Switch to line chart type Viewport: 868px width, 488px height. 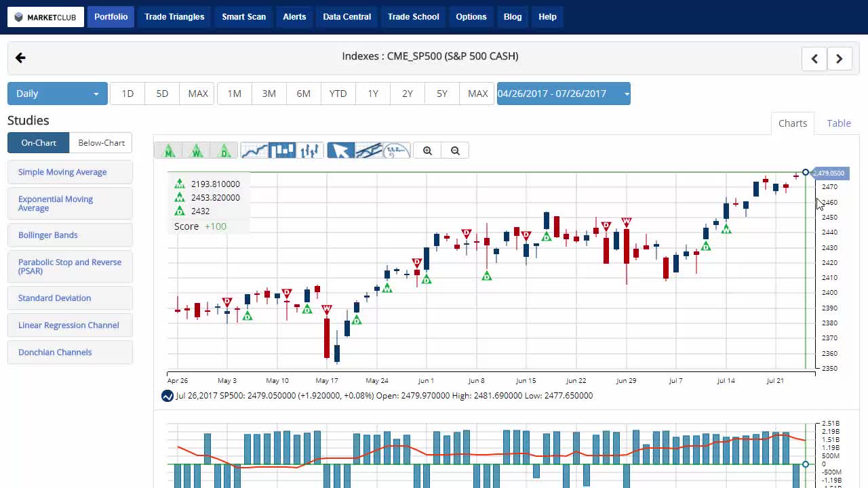(x=254, y=150)
